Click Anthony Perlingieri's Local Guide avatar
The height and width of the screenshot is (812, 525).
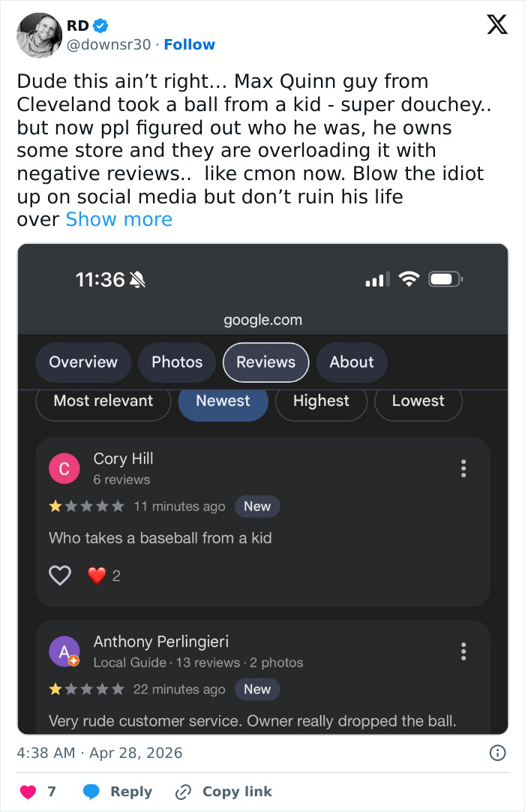(x=64, y=651)
